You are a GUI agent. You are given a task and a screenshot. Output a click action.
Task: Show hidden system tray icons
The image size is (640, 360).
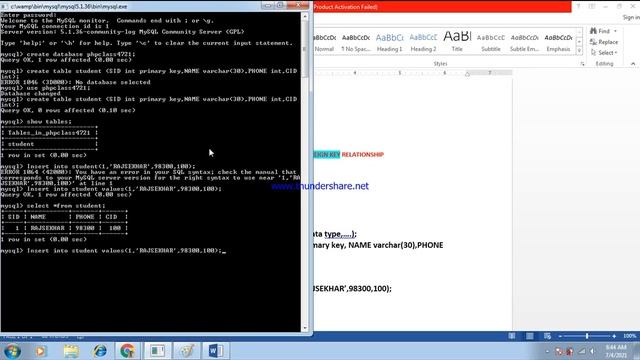point(547,351)
